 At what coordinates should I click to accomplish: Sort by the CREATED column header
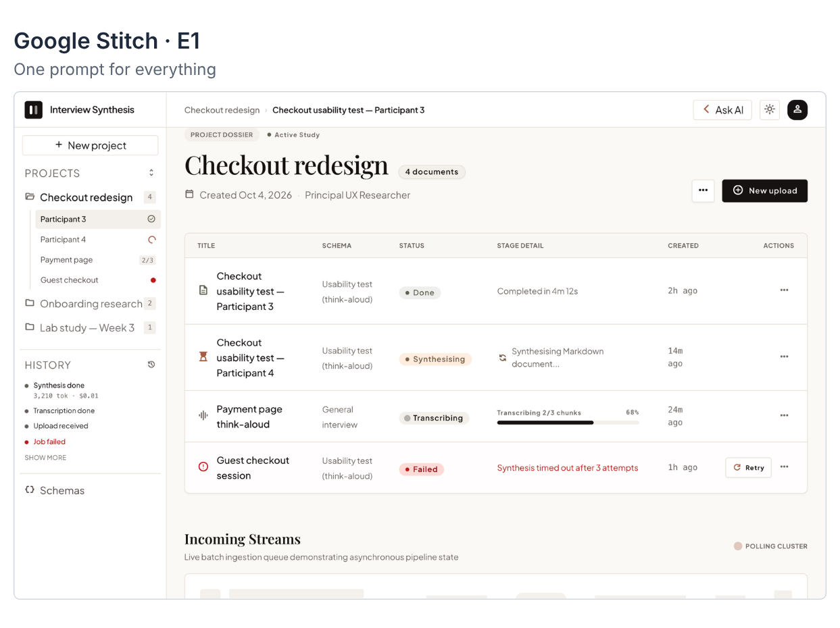coord(683,246)
